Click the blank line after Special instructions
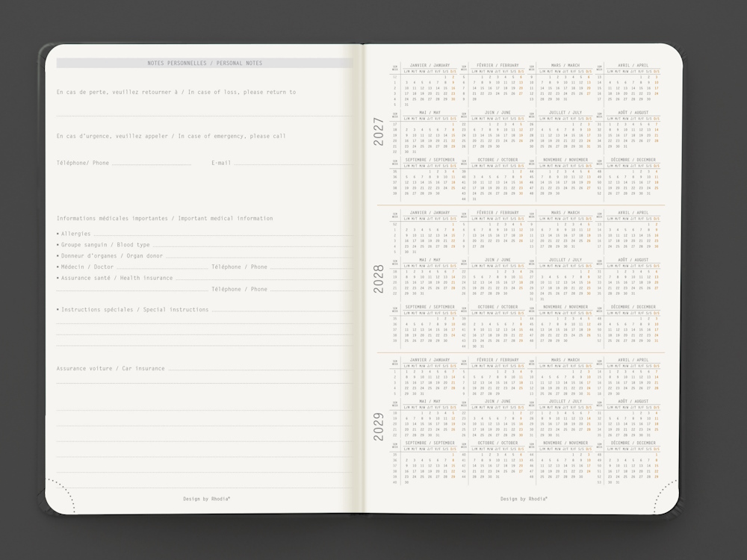Image resolution: width=747 pixels, height=560 pixels. coord(282,311)
